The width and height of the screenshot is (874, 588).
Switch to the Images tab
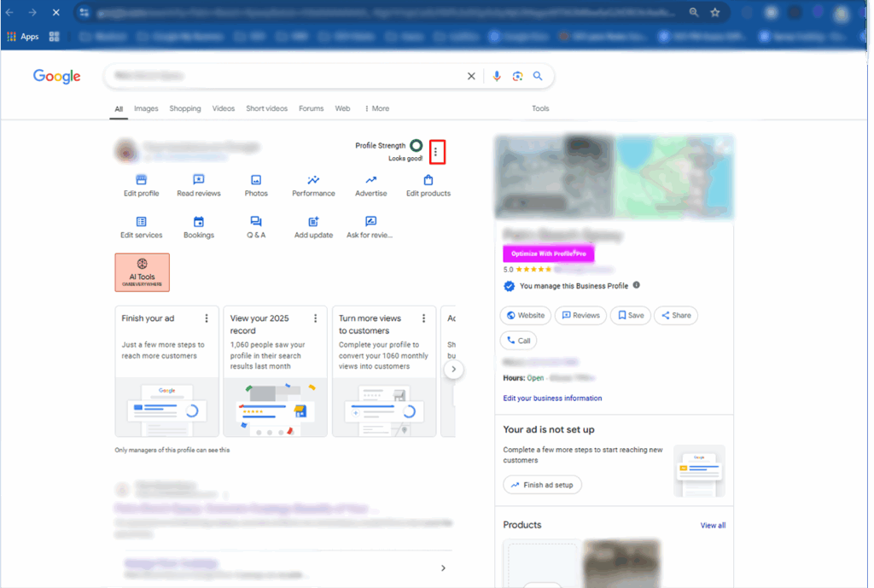[x=146, y=108]
